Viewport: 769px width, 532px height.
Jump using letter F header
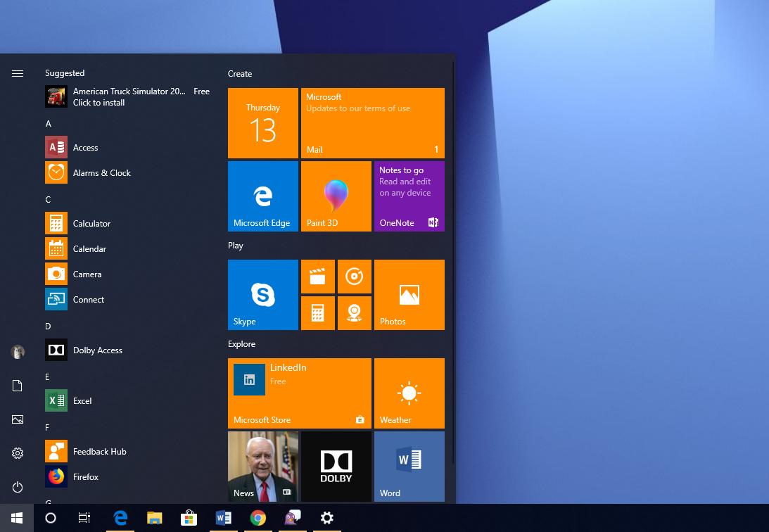click(47, 428)
